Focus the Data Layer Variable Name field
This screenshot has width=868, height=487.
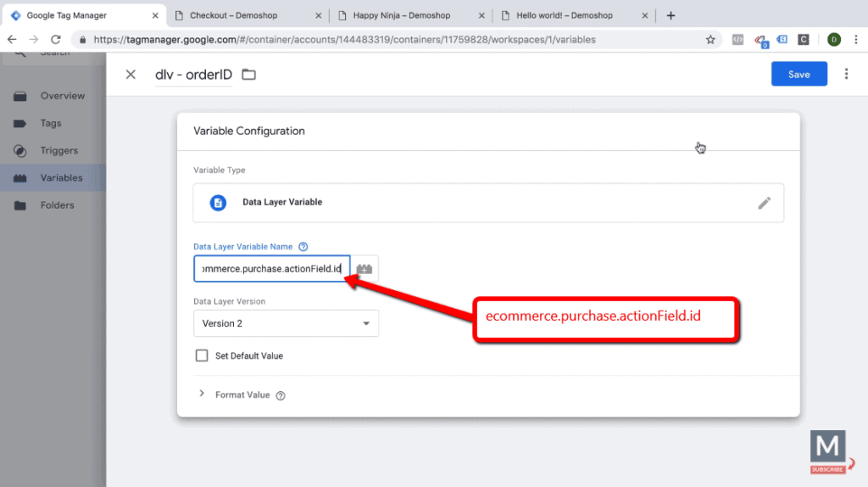point(272,269)
